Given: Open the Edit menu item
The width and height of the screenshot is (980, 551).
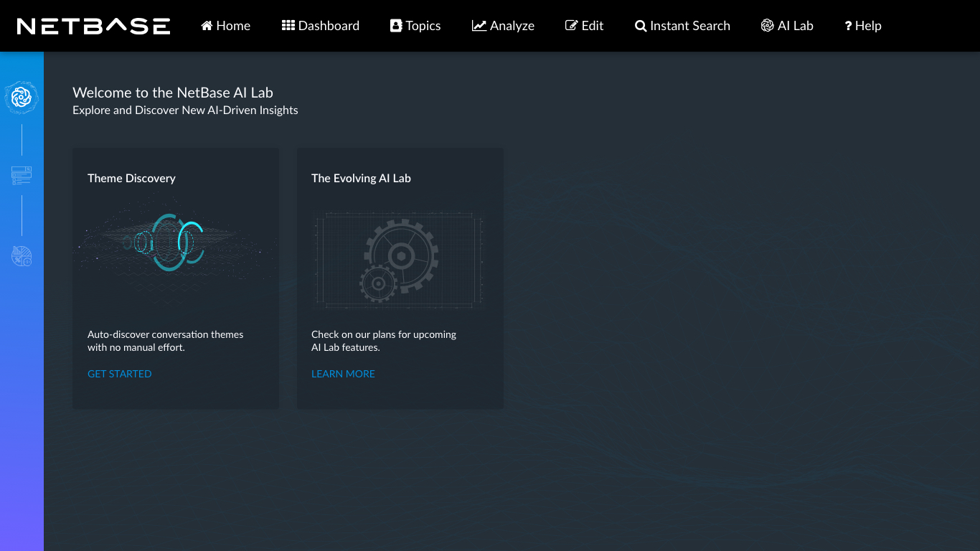Looking at the screenshot, I should tap(584, 26).
